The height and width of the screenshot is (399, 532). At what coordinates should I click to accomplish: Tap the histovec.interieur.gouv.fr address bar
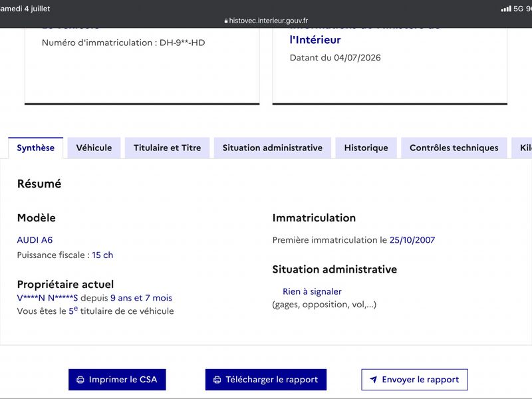[266, 21]
